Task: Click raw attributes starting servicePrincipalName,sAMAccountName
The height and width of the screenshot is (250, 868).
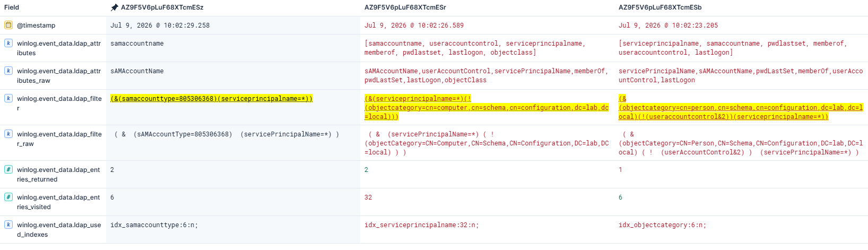Action: coord(741,75)
